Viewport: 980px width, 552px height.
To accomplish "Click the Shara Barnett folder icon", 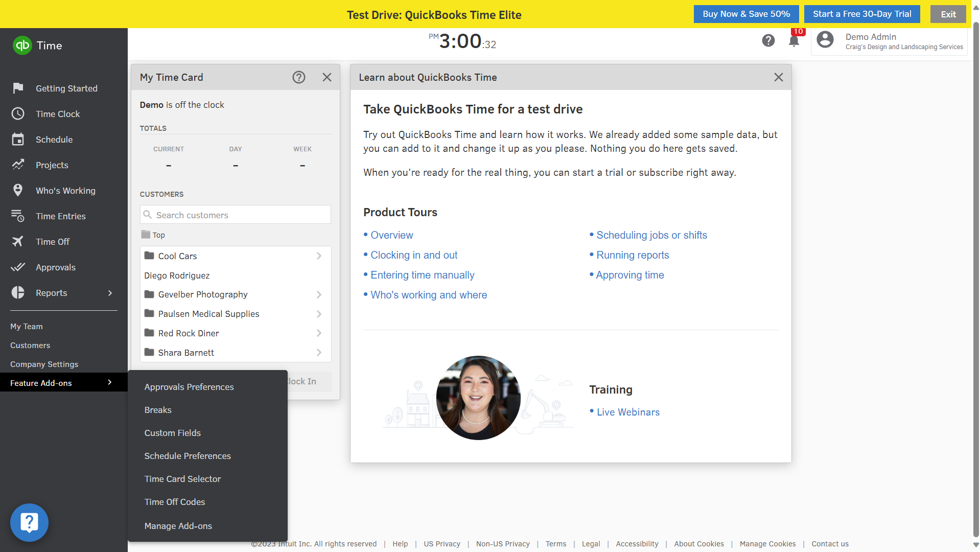I will [x=149, y=352].
